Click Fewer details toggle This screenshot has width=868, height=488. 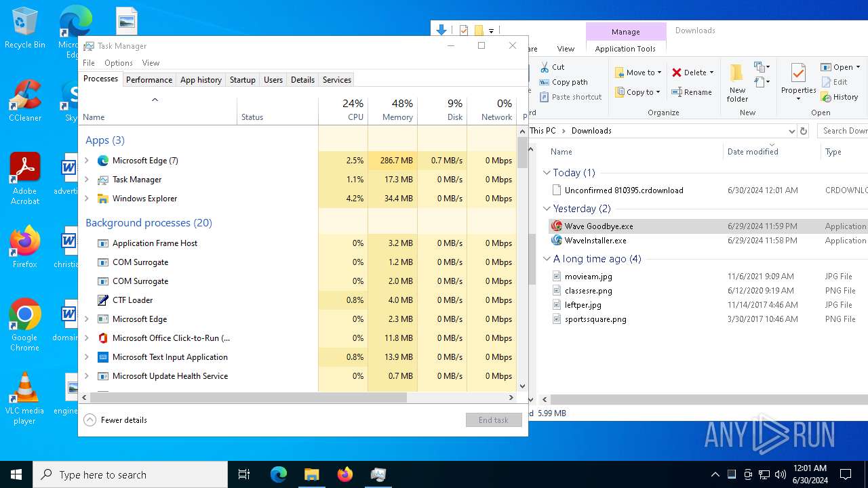(115, 420)
